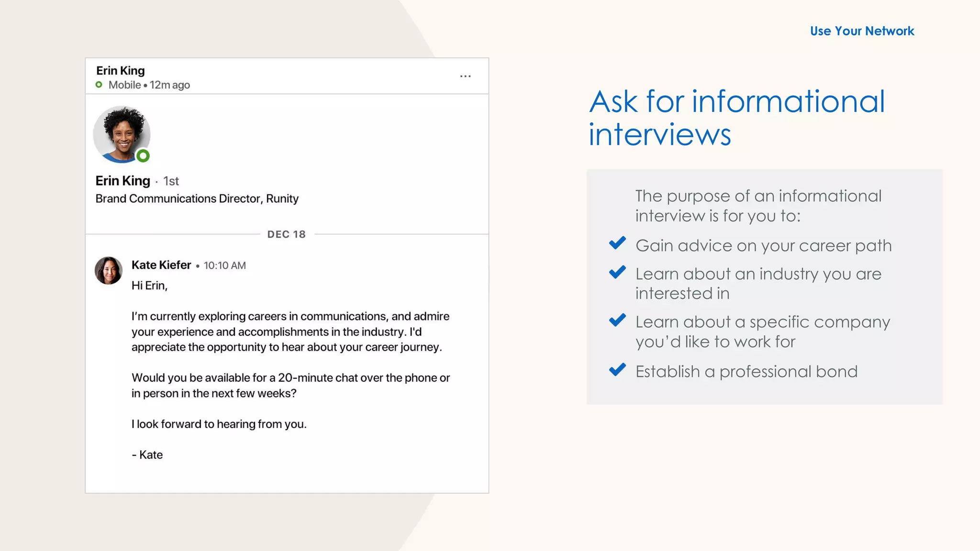Click the green status dot beside Mobile
980x551 pixels.
coord(99,85)
